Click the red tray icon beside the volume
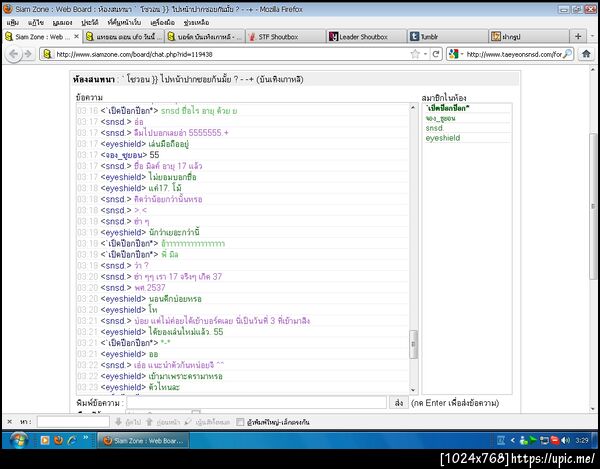The width and height of the screenshot is (600, 469). pyautogui.click(x=554, y=441)
